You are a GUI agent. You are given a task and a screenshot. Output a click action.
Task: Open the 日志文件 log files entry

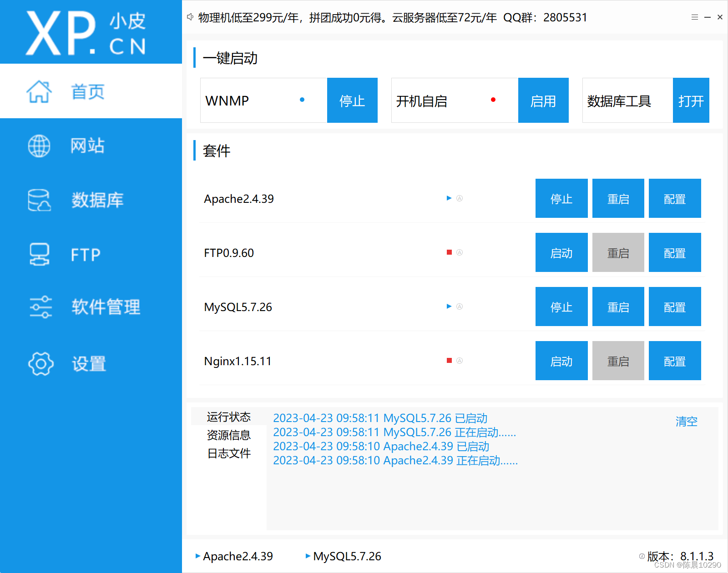click(x=229, y=453)
